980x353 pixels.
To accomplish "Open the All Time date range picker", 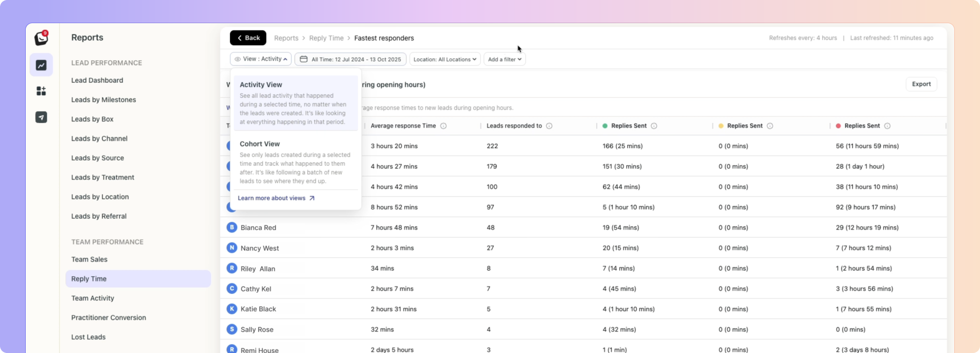I will point(350,59).
